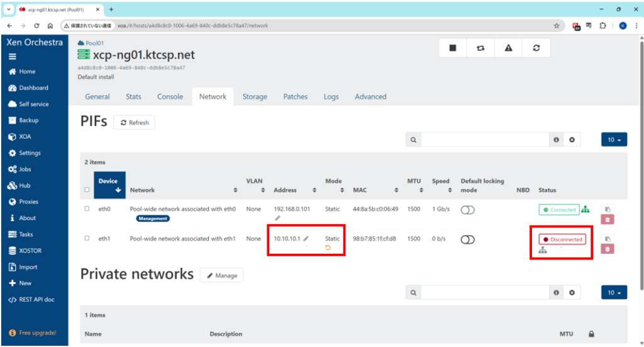Delete the eth1 PIF with trash icon
644x347 pixels.
tap(607, 249)
